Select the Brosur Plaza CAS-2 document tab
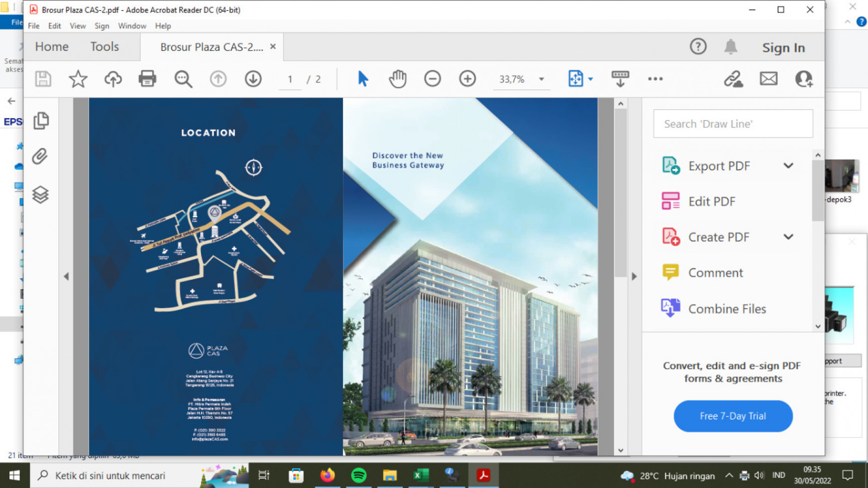 (212, 47)
